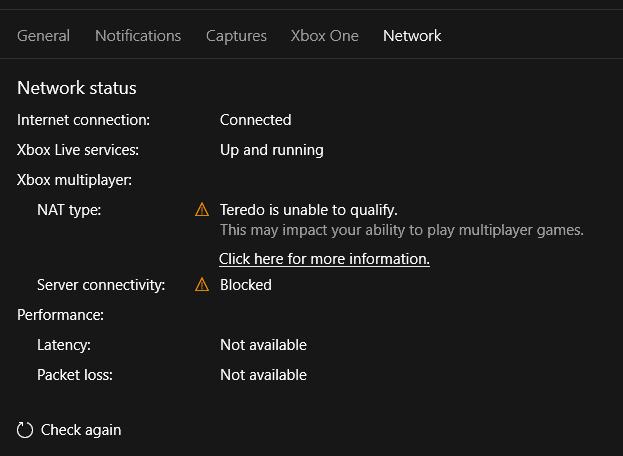
Task: Click the 'Packet loss:' label
Action: 75,375
